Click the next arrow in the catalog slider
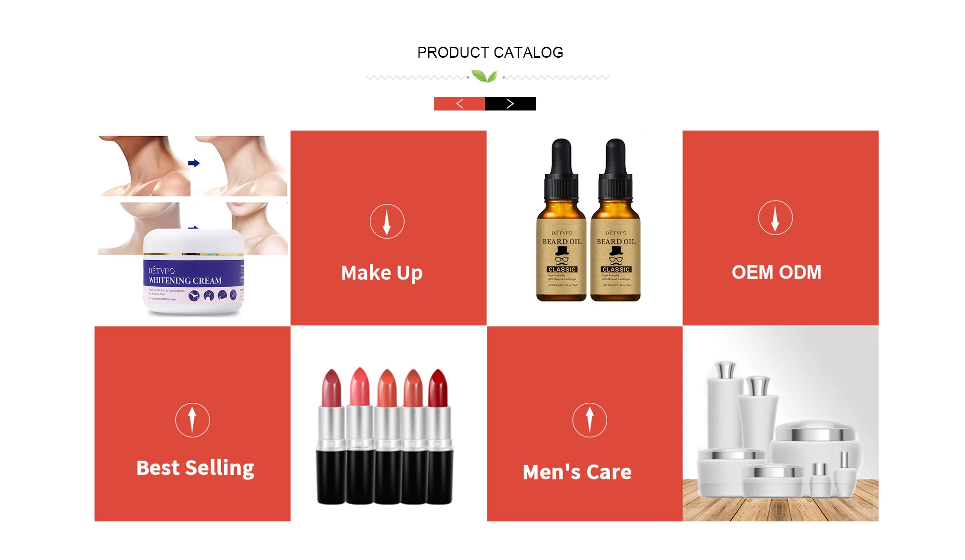The height and width of the screenshot is (560, 965). coord(510,103)
